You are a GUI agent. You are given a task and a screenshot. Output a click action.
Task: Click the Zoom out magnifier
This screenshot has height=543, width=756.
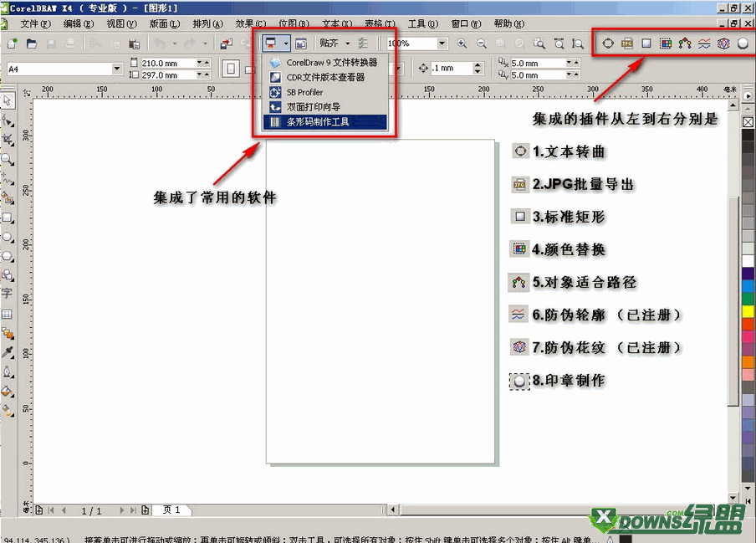[x=481, y=44]
